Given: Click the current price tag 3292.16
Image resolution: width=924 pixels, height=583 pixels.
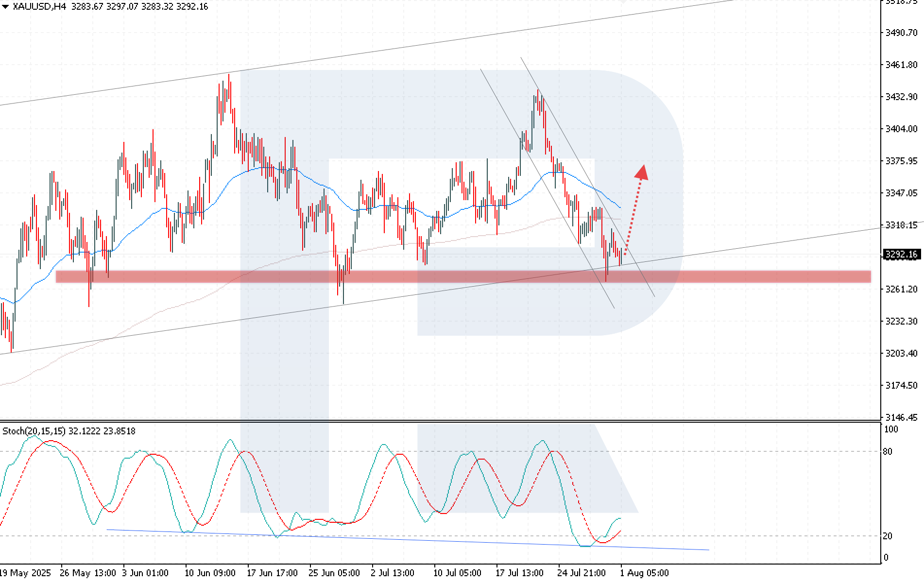Looking at the screenshot, I should (x=901, y=254).
